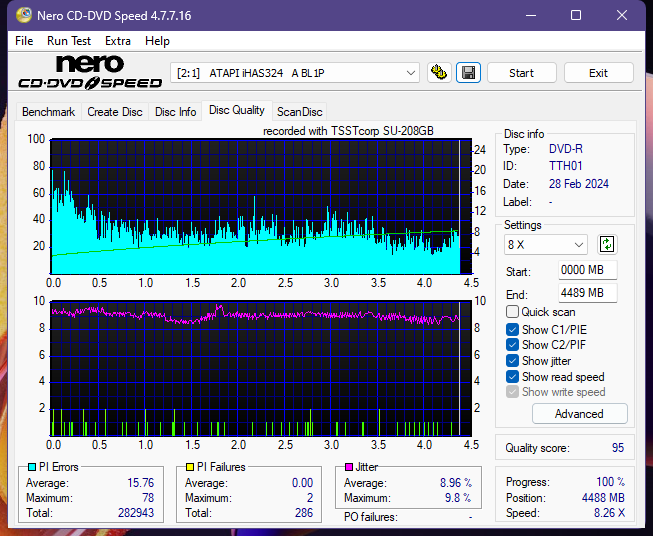Click the PI Failures and jitter lower graph
This screenshot has height=536, width=653.
tap(261, 368)
